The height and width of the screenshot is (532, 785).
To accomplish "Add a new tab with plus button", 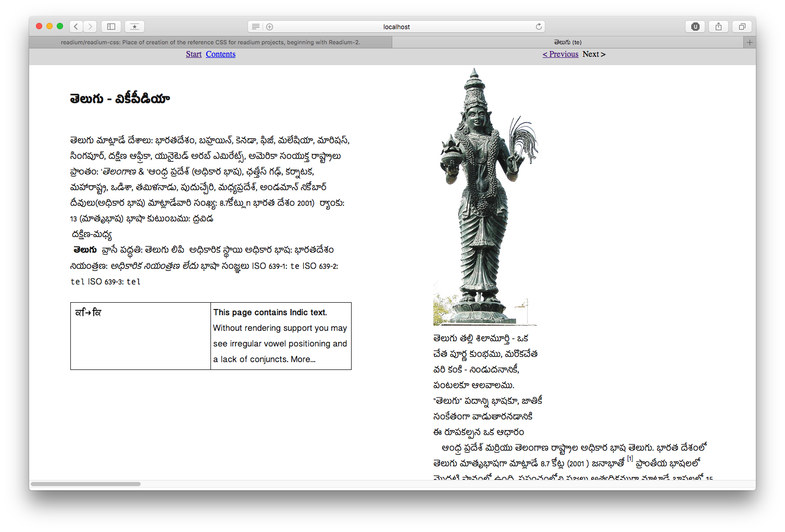I will pos(750,42).
